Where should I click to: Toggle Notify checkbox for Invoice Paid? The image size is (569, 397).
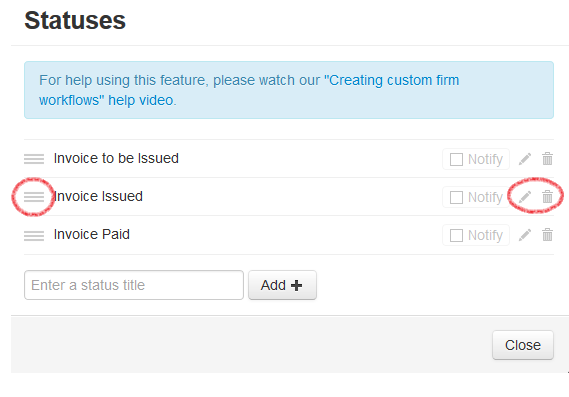click(456, 236)
